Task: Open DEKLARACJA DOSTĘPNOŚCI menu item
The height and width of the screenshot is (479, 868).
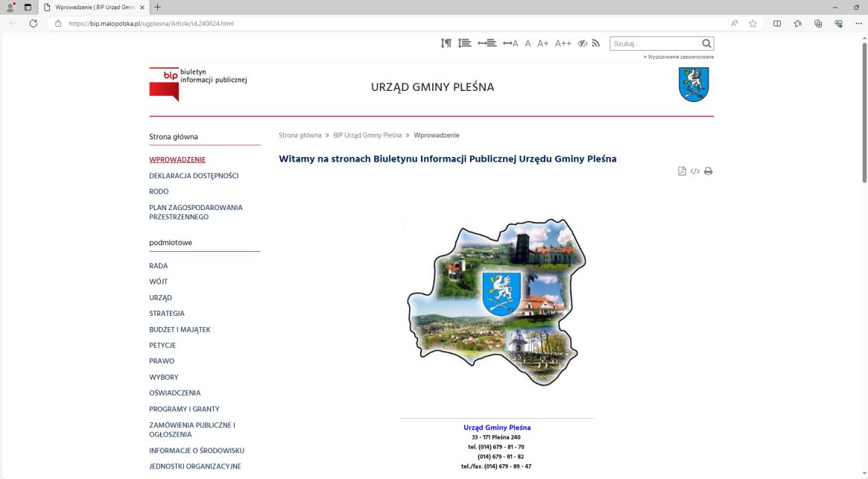Action: (x=194, y=176)
